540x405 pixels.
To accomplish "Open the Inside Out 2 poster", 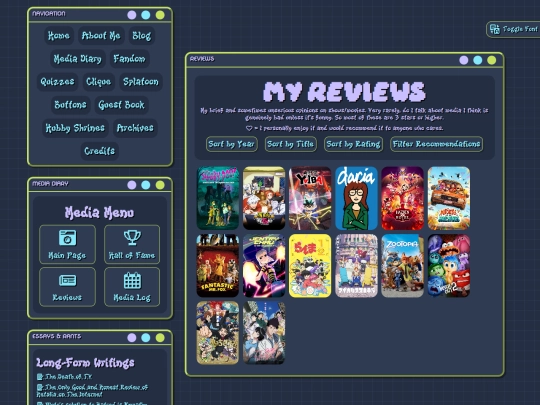I will click(449, 266).
